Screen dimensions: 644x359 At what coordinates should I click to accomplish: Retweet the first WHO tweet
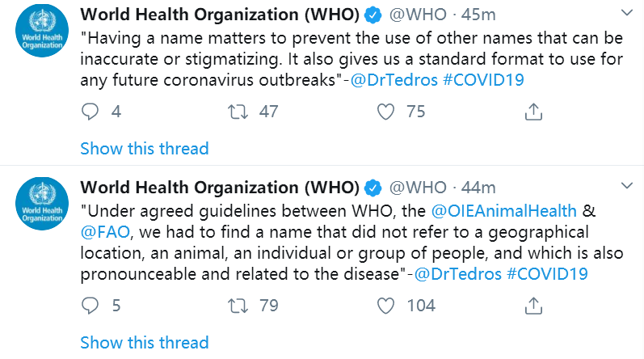[x=237, y=112]
